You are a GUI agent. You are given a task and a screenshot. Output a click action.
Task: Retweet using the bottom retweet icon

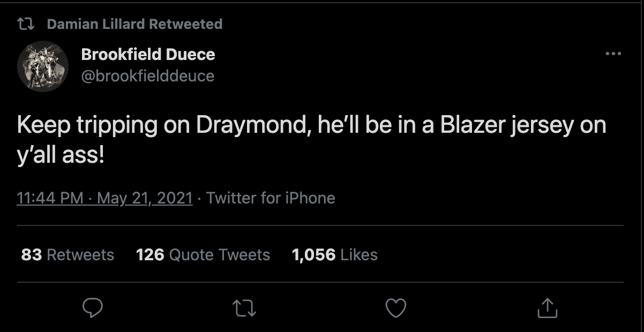click(x=244, y=307)
